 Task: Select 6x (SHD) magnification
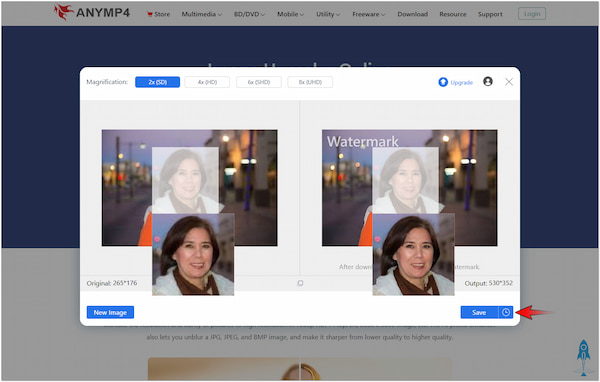pyautogui.click(x=259, y=82)
